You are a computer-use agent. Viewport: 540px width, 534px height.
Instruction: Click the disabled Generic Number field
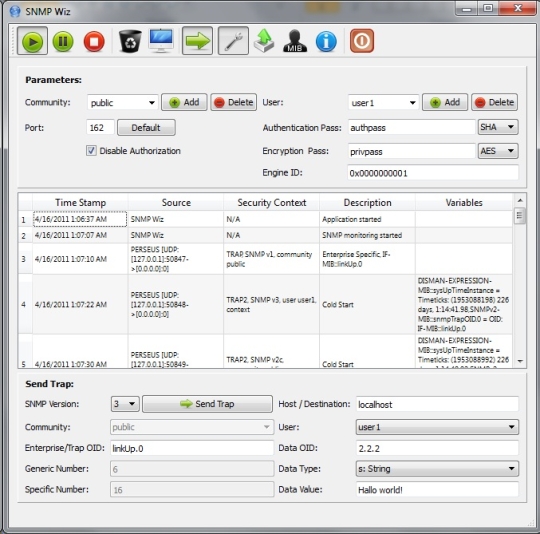(x=192, y=469)
